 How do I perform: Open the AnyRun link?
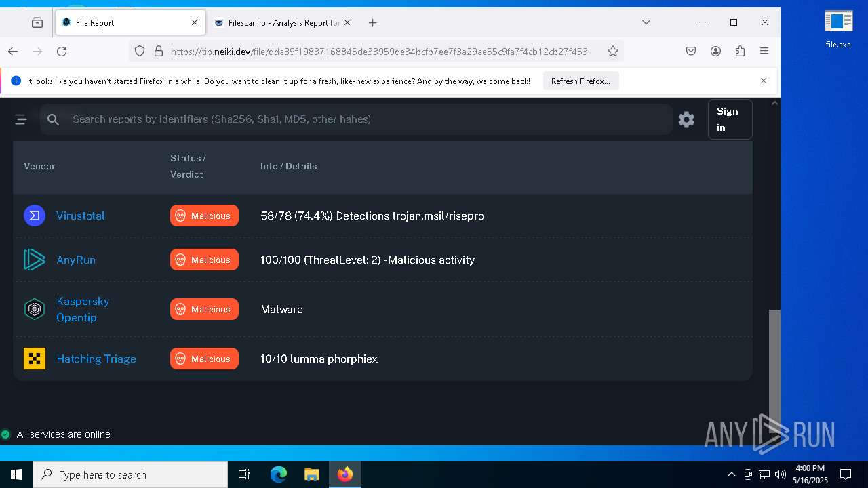[x=76, y=260]
